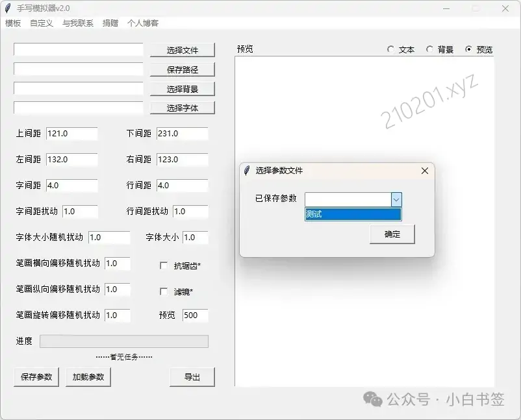Confirm with the 确定 button

tap(392, 234)
